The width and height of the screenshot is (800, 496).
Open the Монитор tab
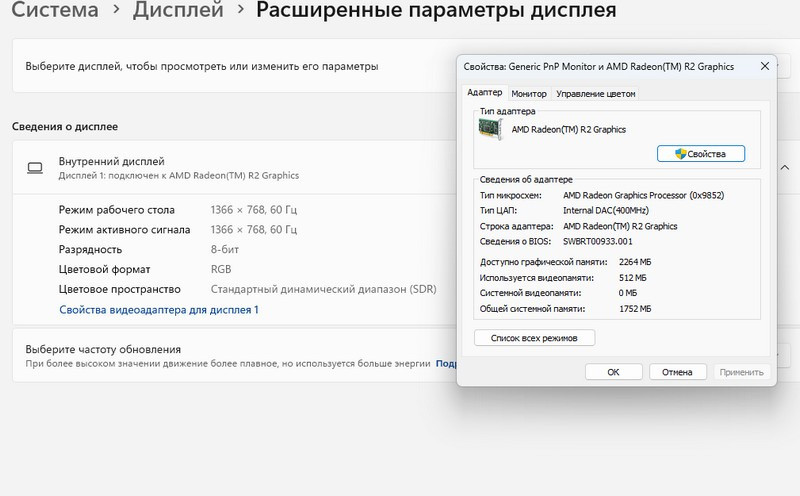(529, 94)
